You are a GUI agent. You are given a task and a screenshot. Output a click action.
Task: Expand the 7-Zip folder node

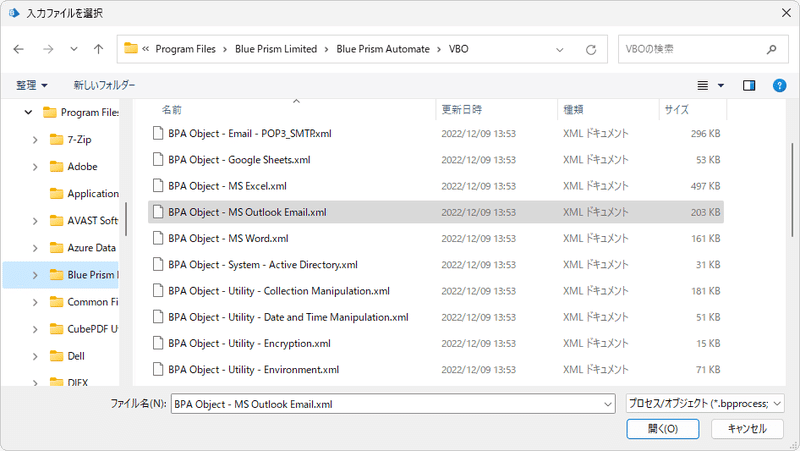[35, 139]
